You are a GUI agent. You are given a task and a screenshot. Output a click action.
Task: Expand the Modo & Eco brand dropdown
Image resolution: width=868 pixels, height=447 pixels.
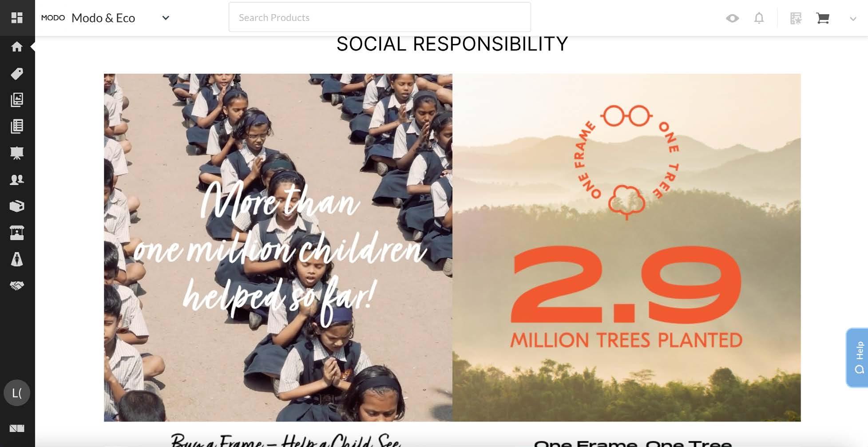coord(166,18)
